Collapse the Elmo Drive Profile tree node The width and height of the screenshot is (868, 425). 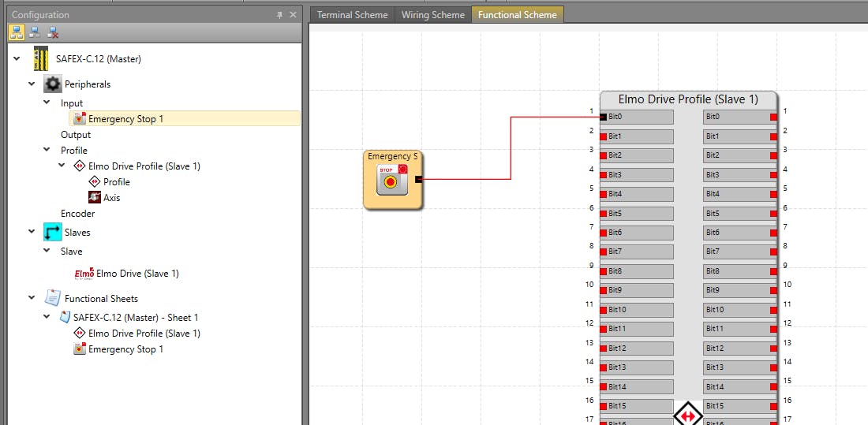tap(62, 166)
